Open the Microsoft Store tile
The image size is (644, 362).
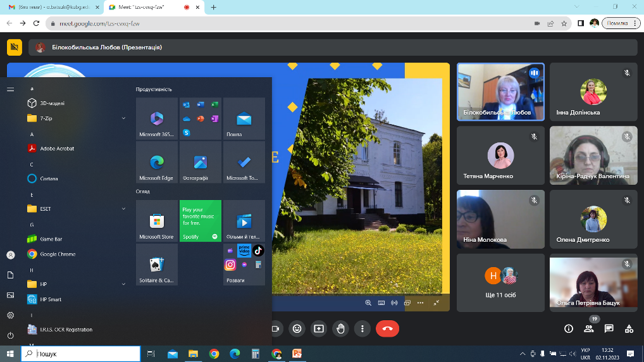(x=157, y=221)
